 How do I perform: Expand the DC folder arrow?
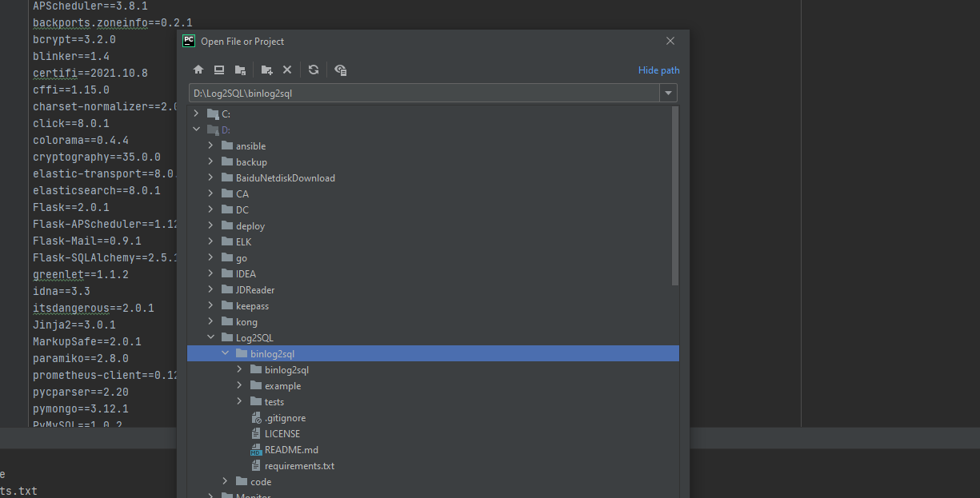pos(211,209)
